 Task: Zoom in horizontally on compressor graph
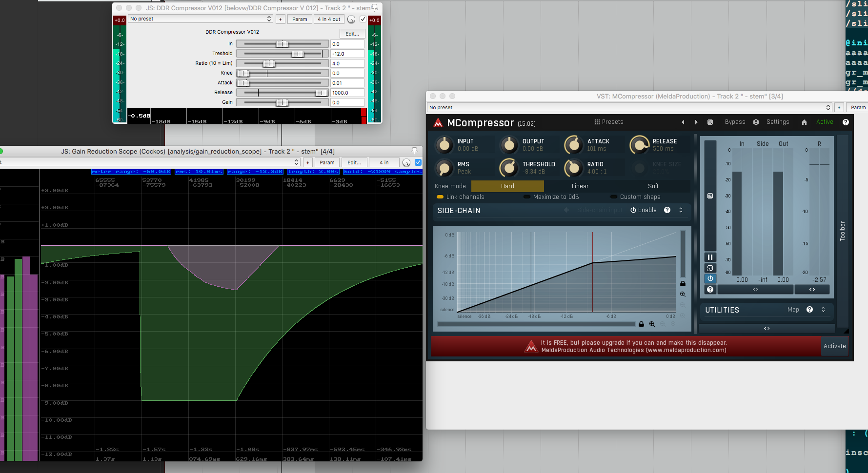652,324
